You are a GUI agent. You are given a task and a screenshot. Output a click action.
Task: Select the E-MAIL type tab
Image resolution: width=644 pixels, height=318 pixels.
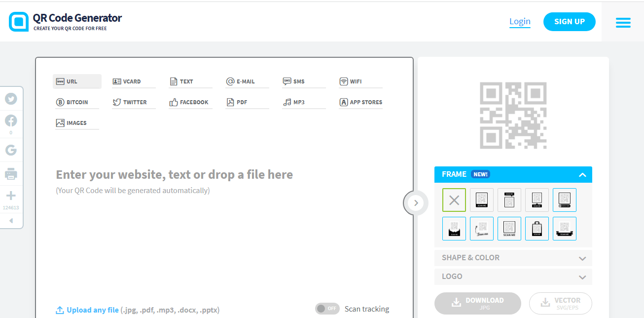point(247,81)
